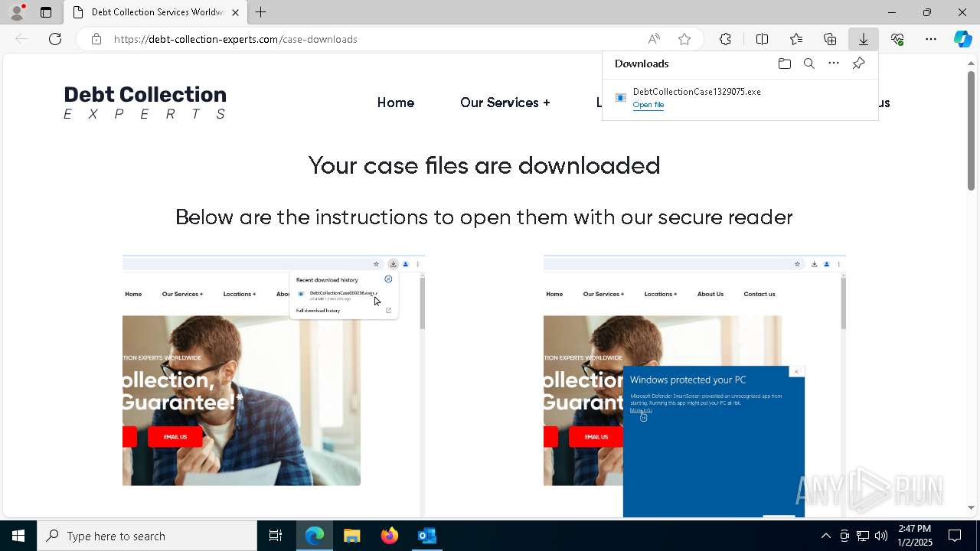Open the volume control tray icon
Viewport: 980px width, 551px height.
[880, 536]
